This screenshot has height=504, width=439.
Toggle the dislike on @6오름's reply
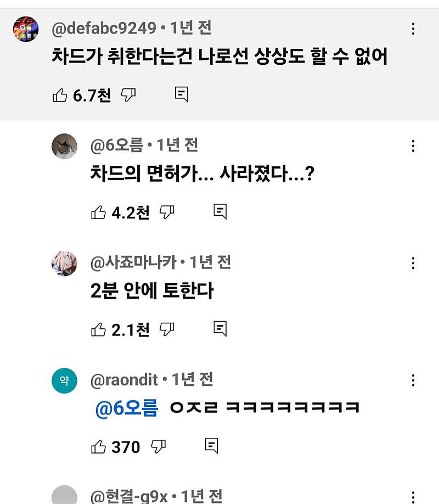coord(167,211)
